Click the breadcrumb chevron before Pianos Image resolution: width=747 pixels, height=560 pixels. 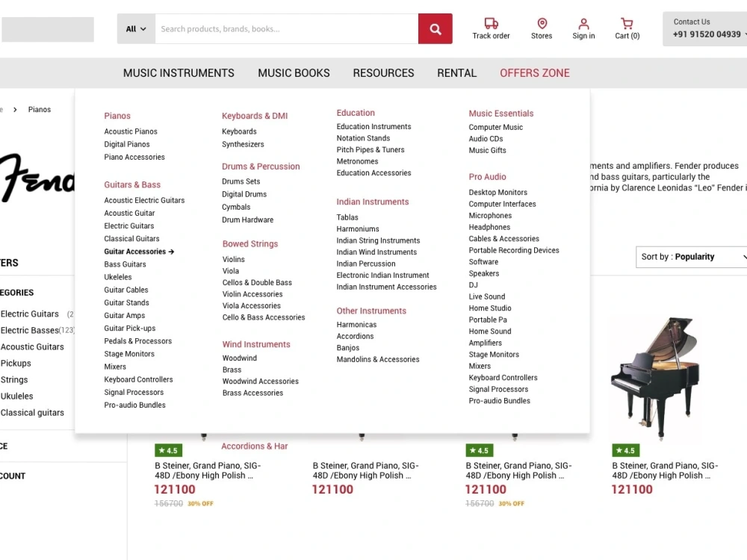pyautogui.click(x=15, y=110)
